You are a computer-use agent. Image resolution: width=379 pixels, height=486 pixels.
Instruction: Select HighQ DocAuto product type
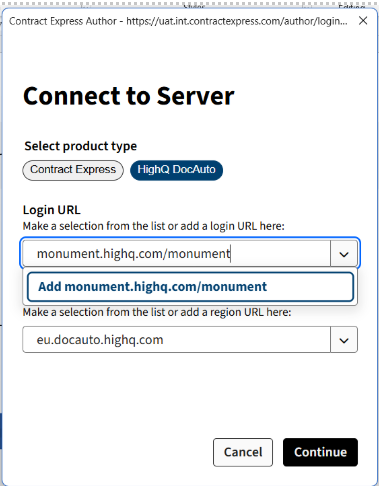[176, 170]
